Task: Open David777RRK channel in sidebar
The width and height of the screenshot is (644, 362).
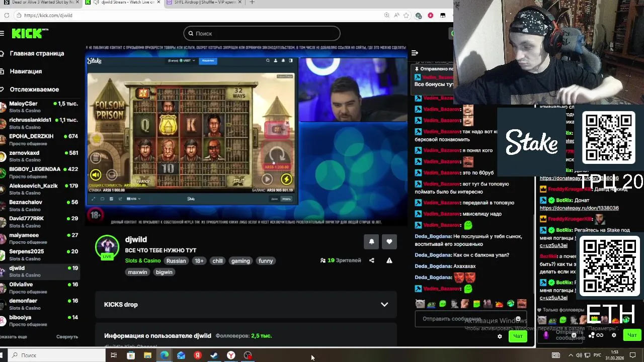Action: [x=39, y=222]
